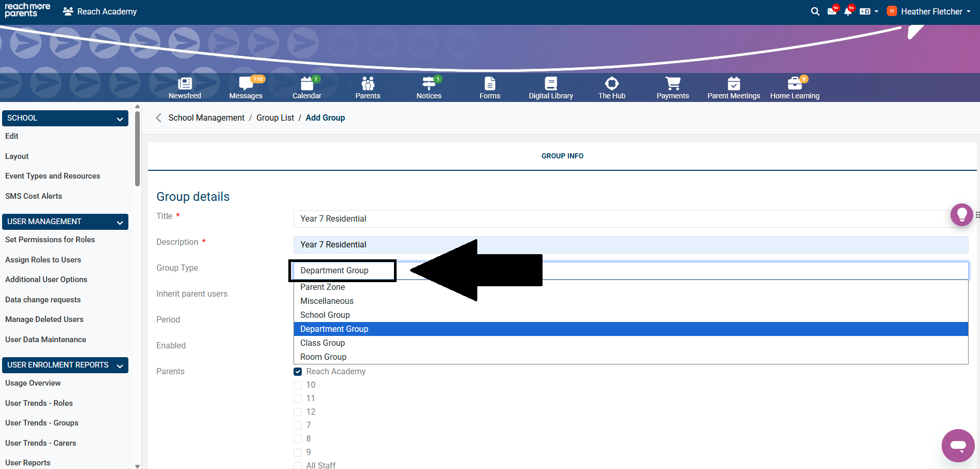
Task: Select Class Group from dropdown list
Action: pyautogui.click(x=323, y=343)
